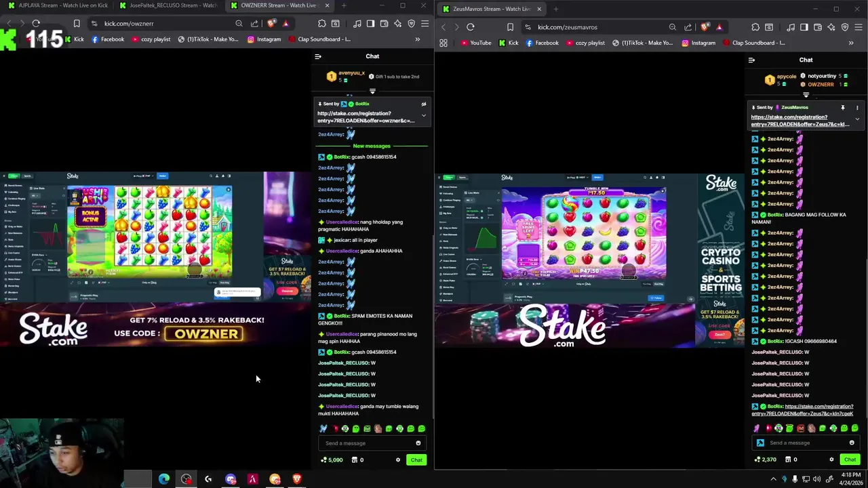Open the Clap Soundboard bookmark in right window
The width and height of the screenshot is (868, 488).
point(753,43)
